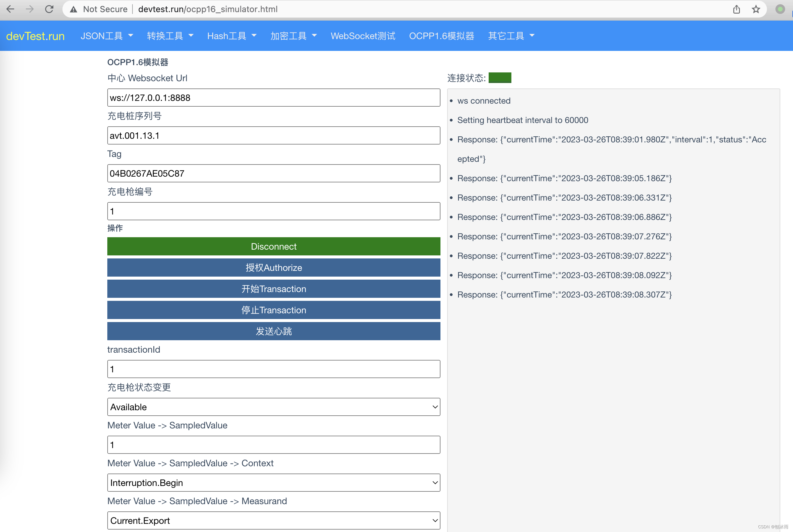Click the 开始Transaction button
The width and height of the screenshot is (793, 532).
pyautogui.click(x=274, y=289)
